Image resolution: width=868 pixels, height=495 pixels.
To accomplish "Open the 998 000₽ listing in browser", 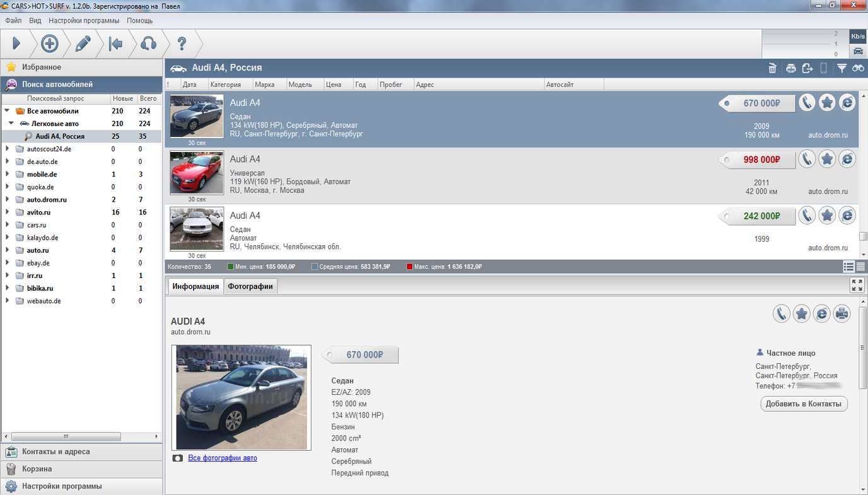I will click(847, 159).
